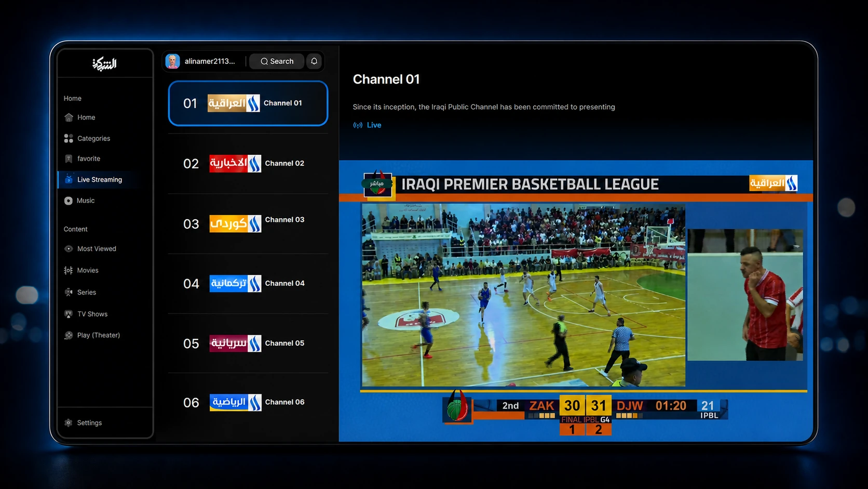
Task: Click the Series icon in sidebar
Action: point(69,292)
